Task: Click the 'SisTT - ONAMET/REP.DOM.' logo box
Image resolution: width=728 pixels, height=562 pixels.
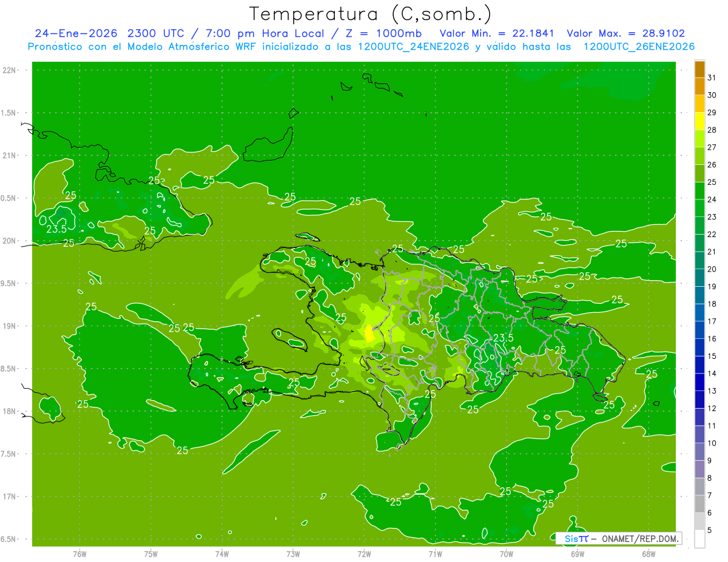Action: [618, 538]
